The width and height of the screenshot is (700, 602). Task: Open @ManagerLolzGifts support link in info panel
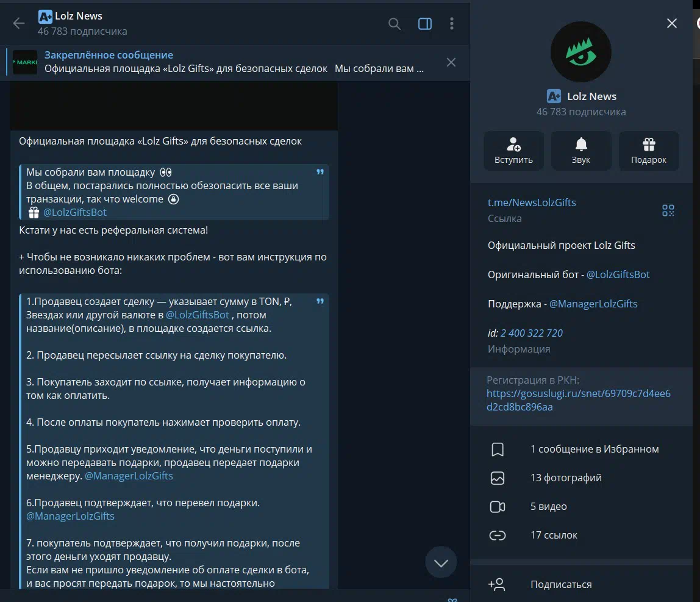(593, 304)
